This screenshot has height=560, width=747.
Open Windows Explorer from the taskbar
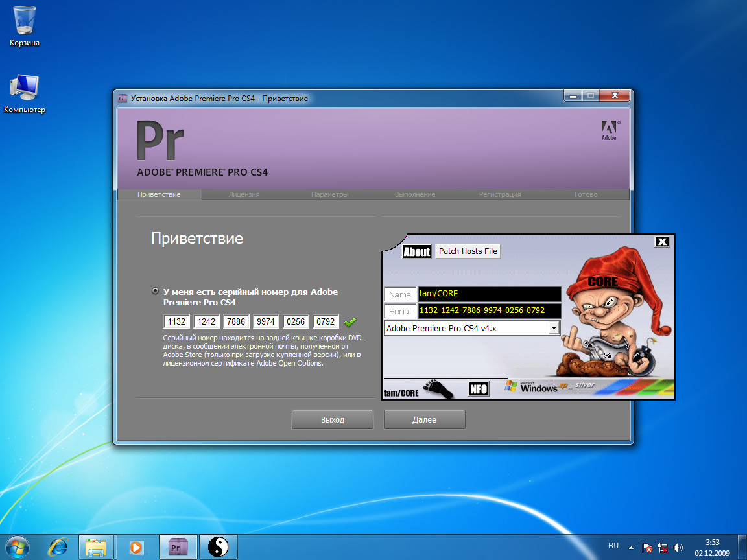[96, 547]
